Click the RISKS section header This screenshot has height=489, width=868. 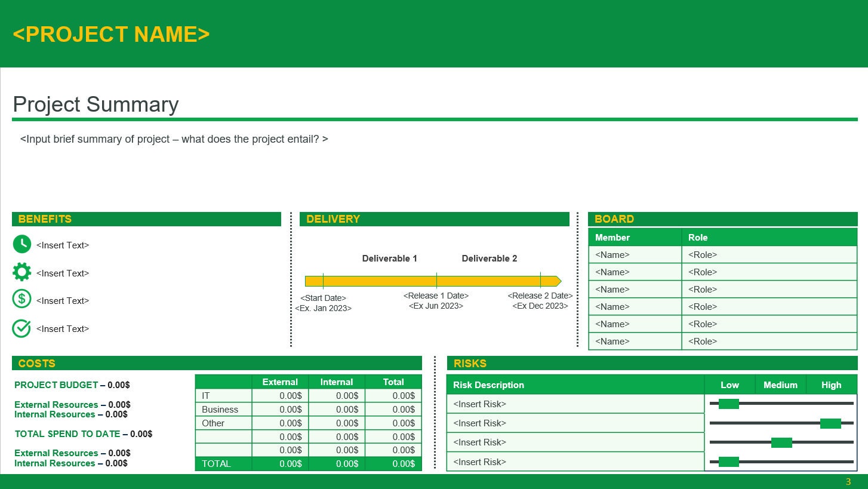coord(651,363)
